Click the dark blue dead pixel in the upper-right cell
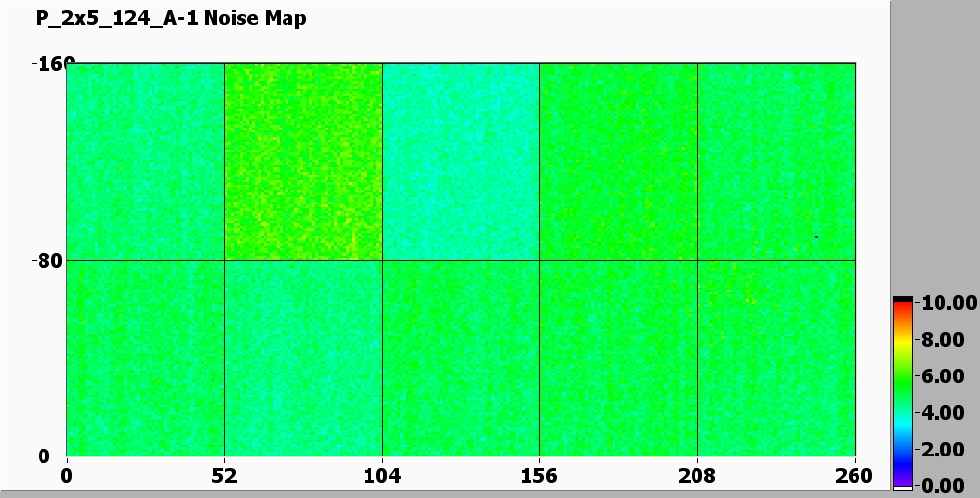Screen dimensions: 980x498 point(816,237)
